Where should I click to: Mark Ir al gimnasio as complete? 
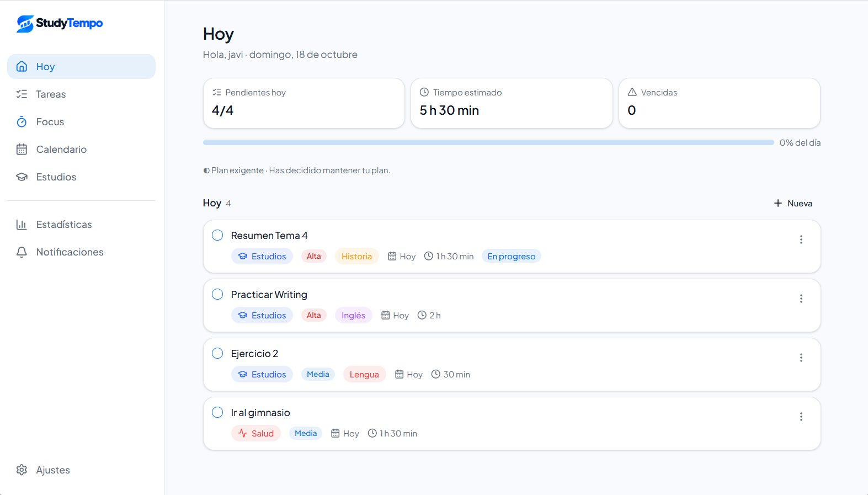(x=217, y=412)
